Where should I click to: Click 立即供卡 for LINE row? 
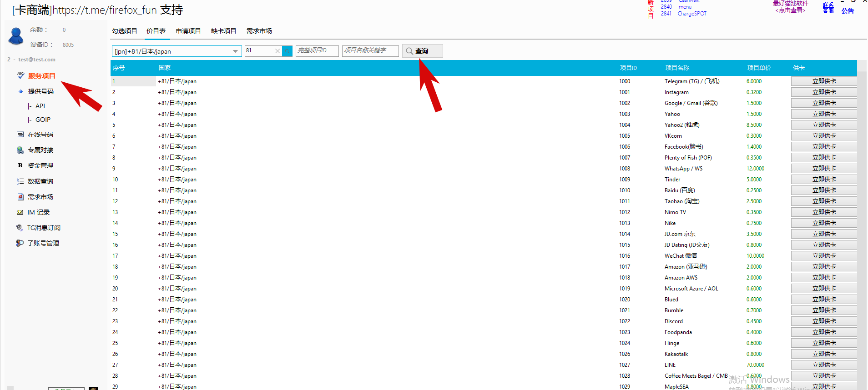coord(824,365)
